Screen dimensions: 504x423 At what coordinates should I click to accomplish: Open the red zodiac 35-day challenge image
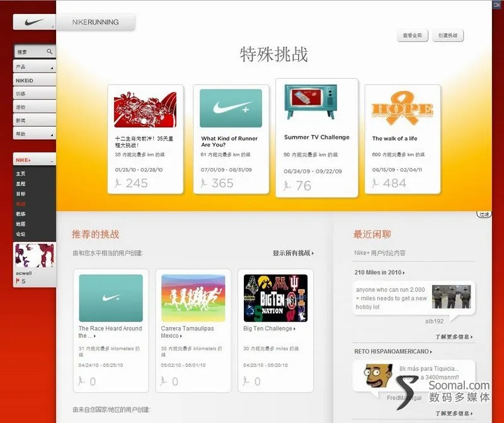click(146, 109)
